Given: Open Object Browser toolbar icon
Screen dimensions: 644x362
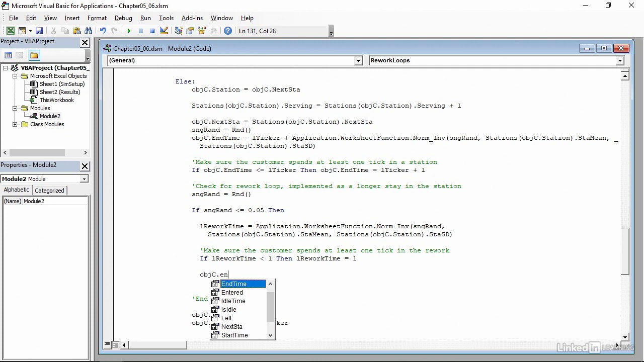Looking at the screenshot, I should (202, 31).
